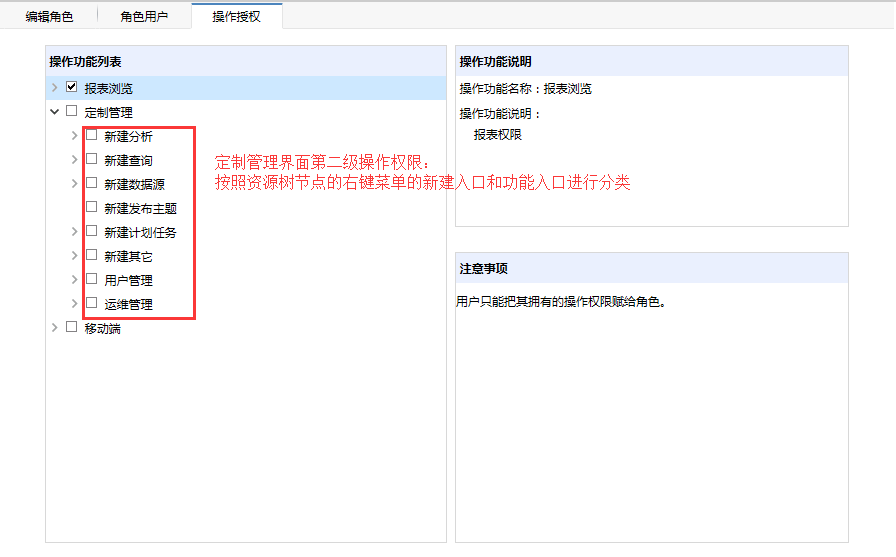Expand the 移动端 tree node
Viewport: 896px width, 557px height.
pos(55,327)
